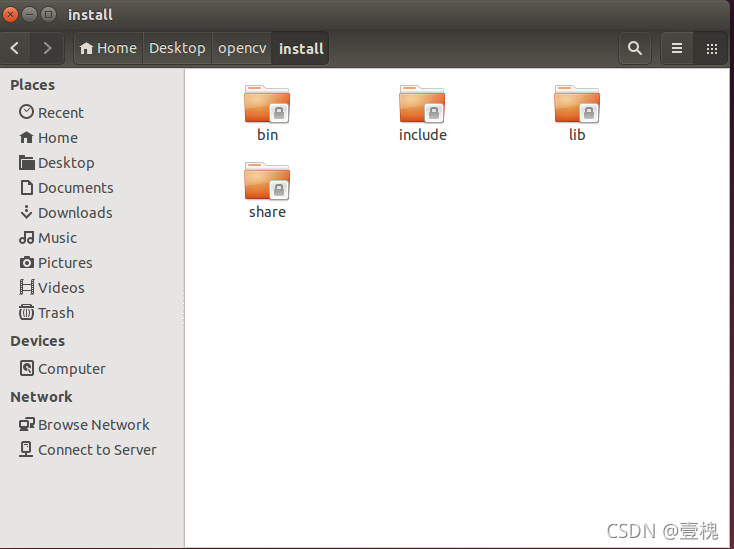Open Recent label in Places

(x=61, y=113)
